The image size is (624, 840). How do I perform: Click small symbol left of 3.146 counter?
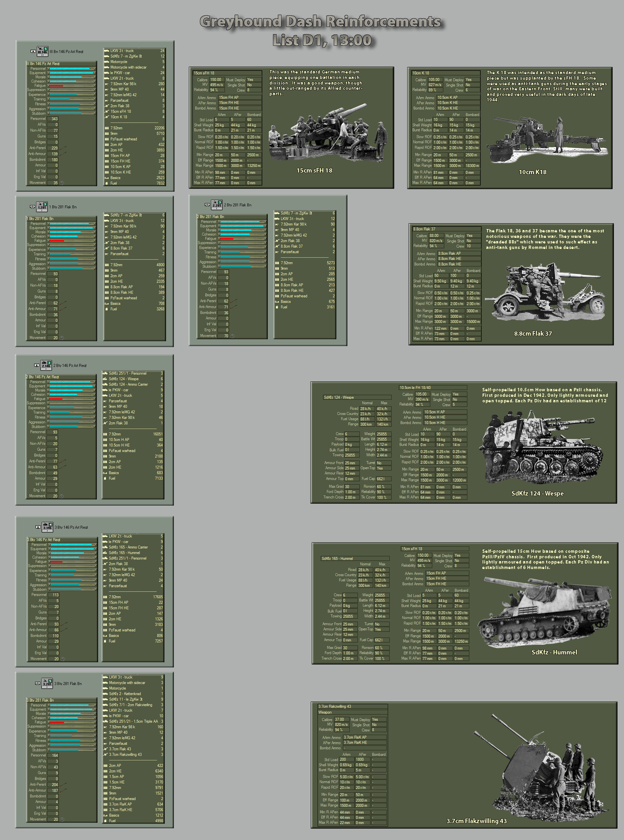[38, 527]
